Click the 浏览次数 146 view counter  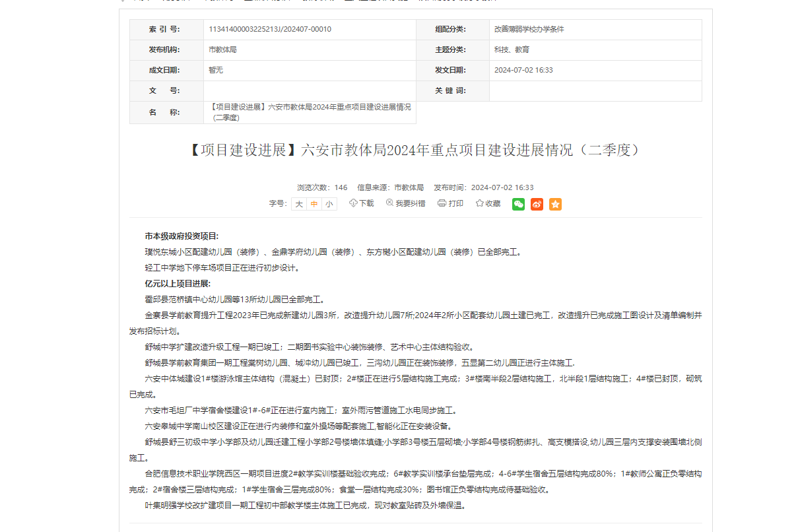[x=322, y=187]
